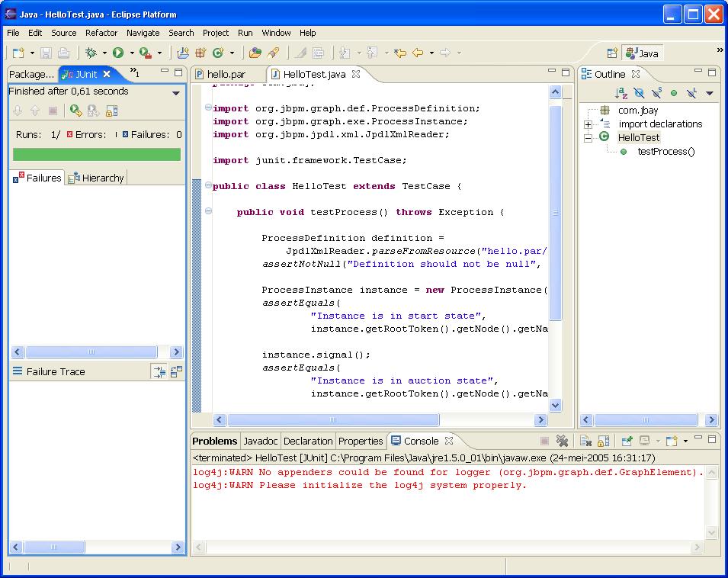Click the green Run button icon

click(x=118, y=53)
